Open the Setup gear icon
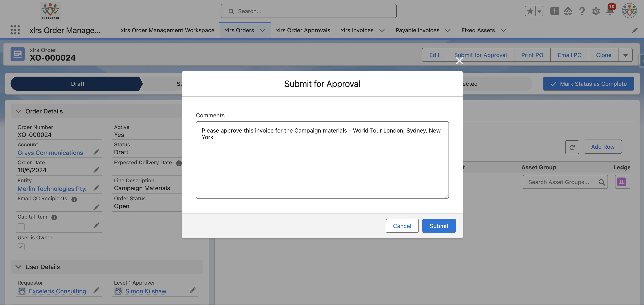The width and height of the screenshot is (644, 305). click(x=596, y=11)
